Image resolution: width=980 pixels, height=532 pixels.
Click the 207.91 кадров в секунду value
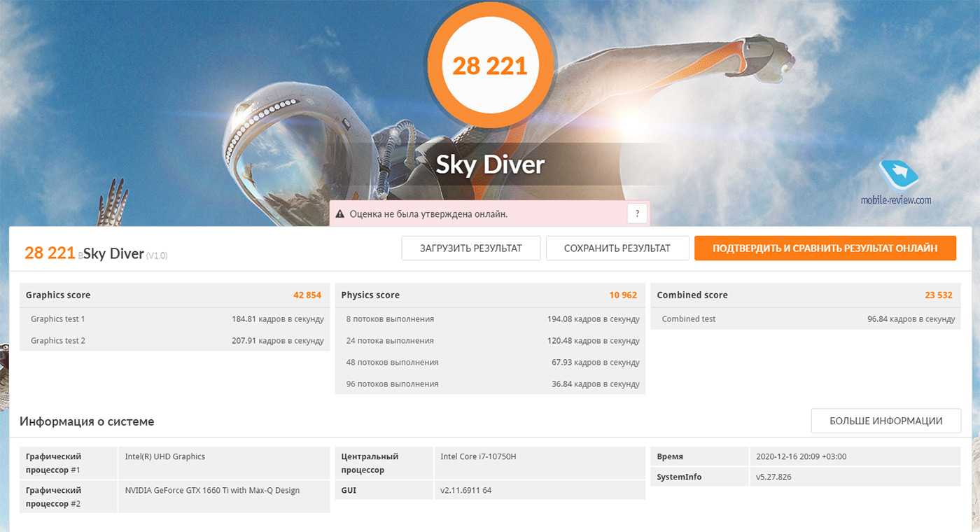(x=278, y=341)
